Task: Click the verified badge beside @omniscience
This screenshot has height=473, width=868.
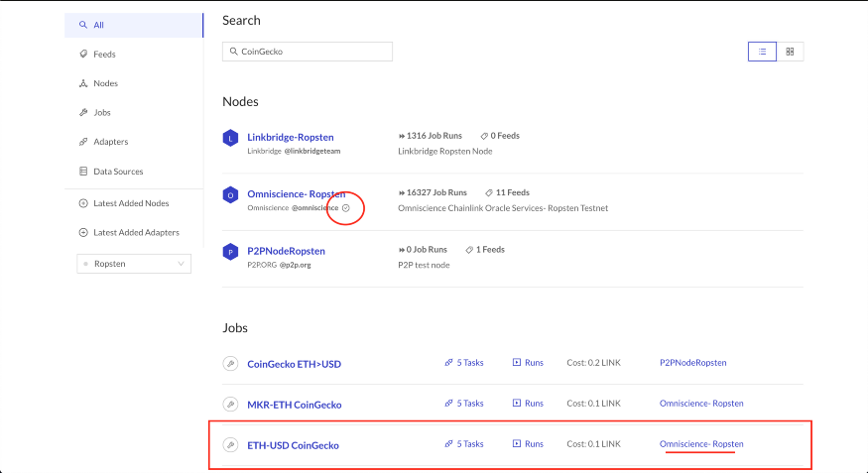Action: tap(346, 207)
